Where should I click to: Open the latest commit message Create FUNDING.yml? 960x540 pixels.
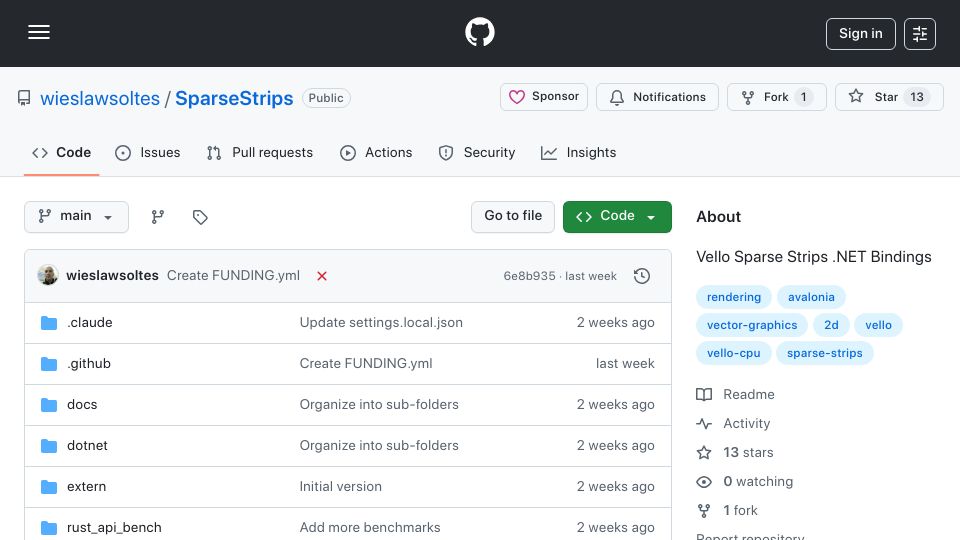[233, 276]
